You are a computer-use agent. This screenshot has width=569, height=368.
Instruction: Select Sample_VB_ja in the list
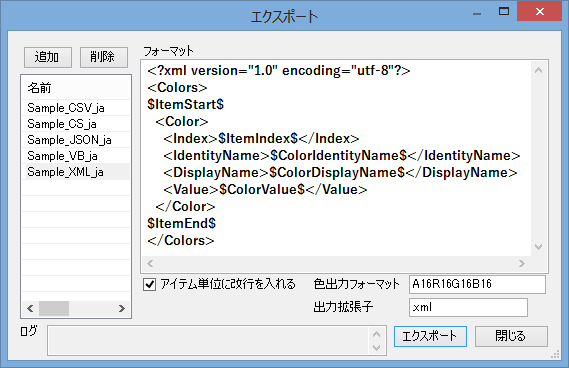[76, 156]
